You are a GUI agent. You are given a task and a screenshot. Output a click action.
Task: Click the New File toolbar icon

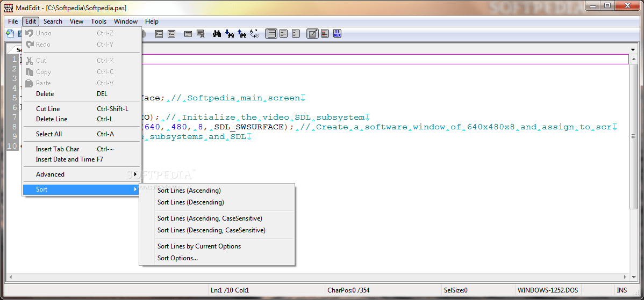coord(10,34)
